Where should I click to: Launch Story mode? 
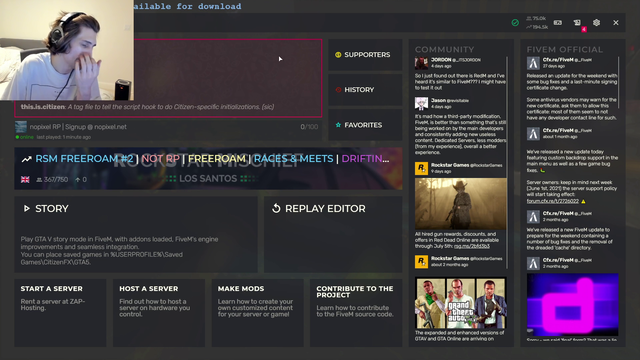tap(136, 234)
